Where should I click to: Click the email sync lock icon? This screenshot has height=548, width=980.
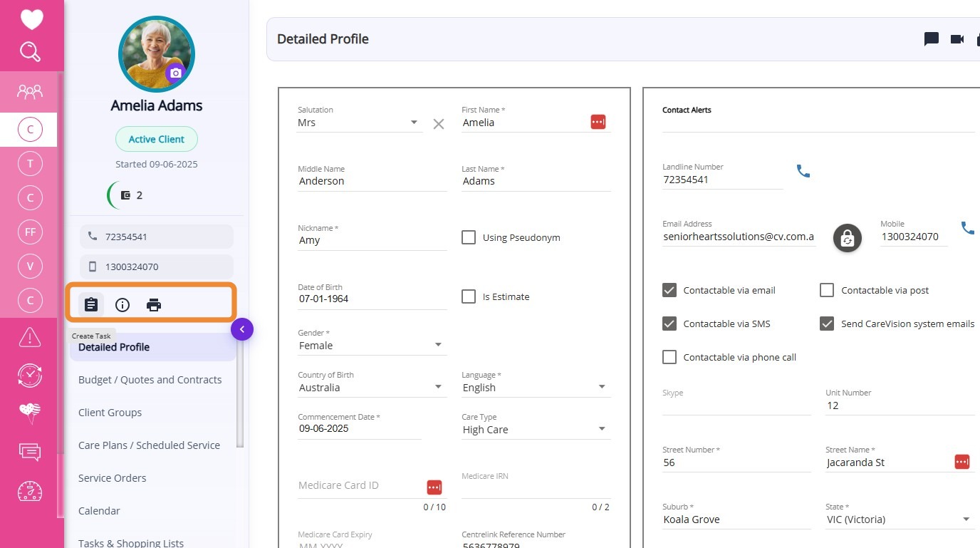pyautogui.click(x=847, y=238)
